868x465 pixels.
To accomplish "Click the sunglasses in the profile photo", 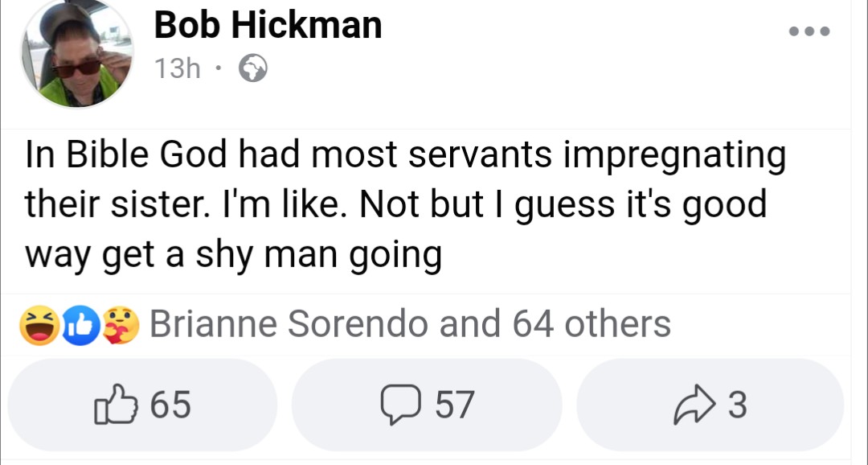I will (76, 68).
